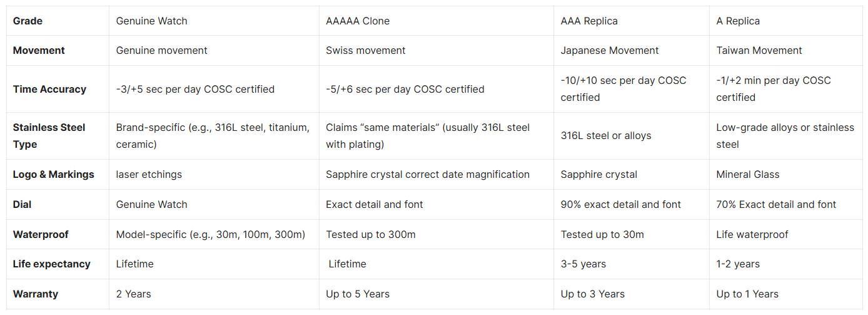
Task: Select the "90% exact detail and font" cell
Action: [x=621, y=204]
